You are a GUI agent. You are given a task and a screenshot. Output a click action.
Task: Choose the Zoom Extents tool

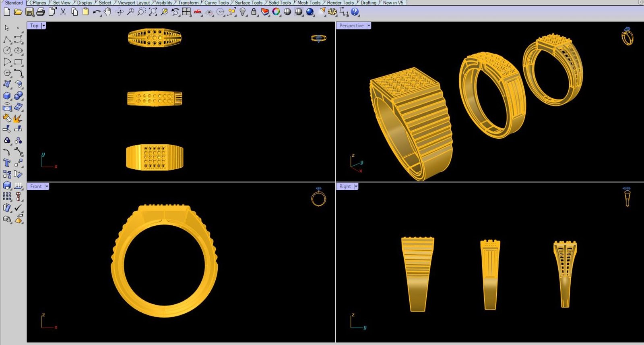153,12
